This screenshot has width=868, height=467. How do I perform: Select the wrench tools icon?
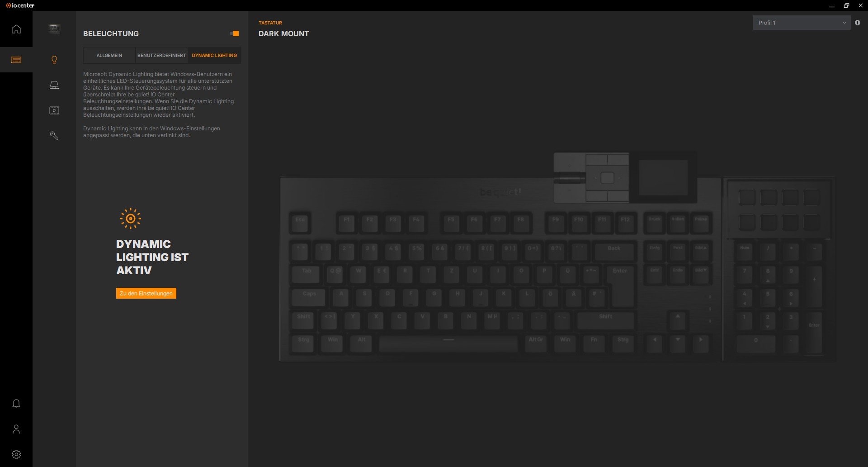click(x=54, y=135)
